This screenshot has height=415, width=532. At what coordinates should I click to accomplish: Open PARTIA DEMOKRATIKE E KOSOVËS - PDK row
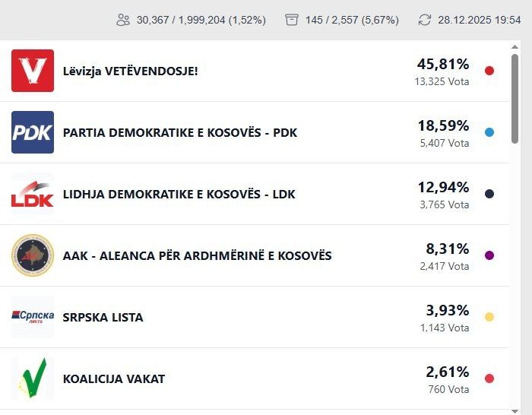180,132
